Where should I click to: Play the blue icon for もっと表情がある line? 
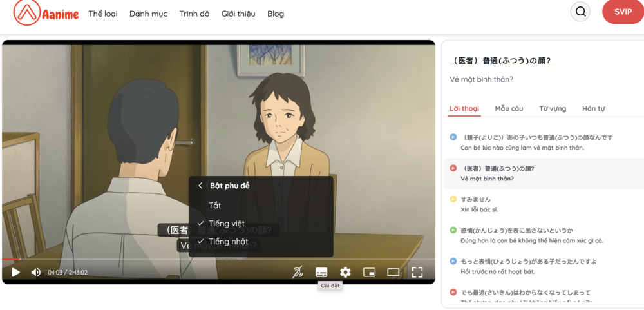453,261
